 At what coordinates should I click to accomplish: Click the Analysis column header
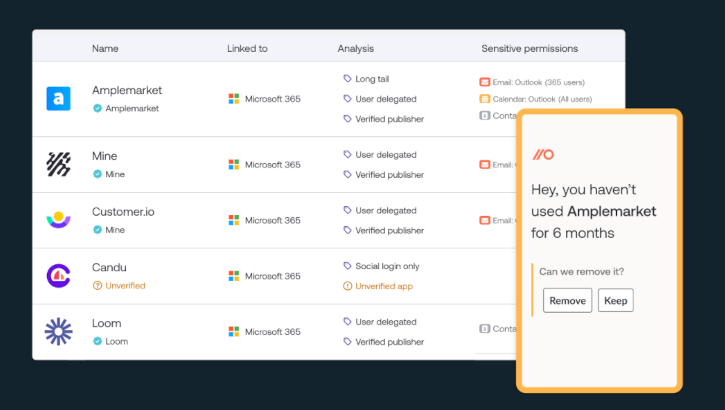(356, 49)
